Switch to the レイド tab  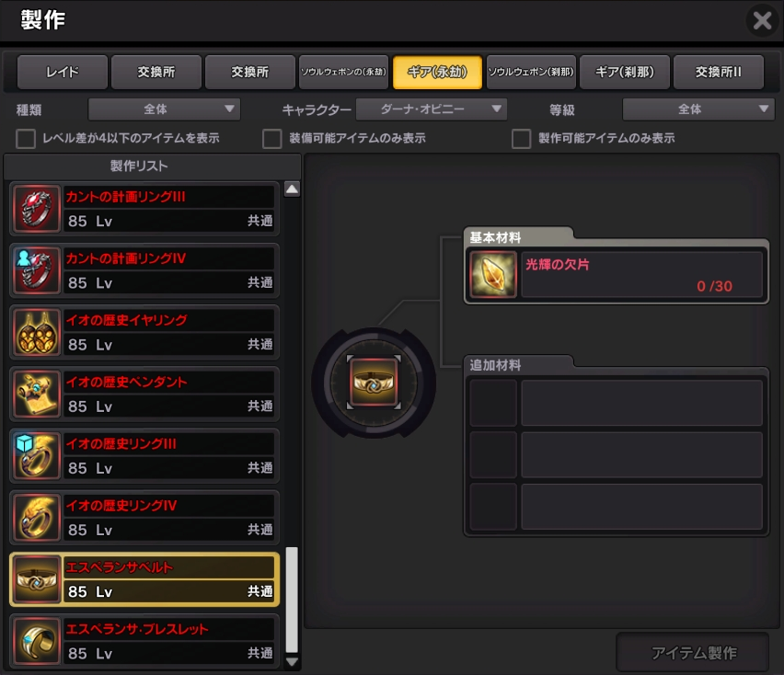click(63, 72)
